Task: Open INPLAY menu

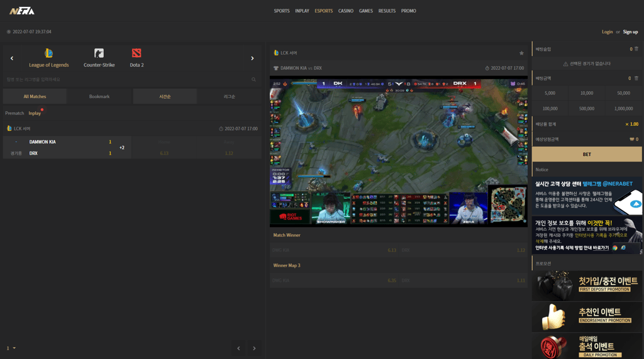Action: click(x=302, y=11)
